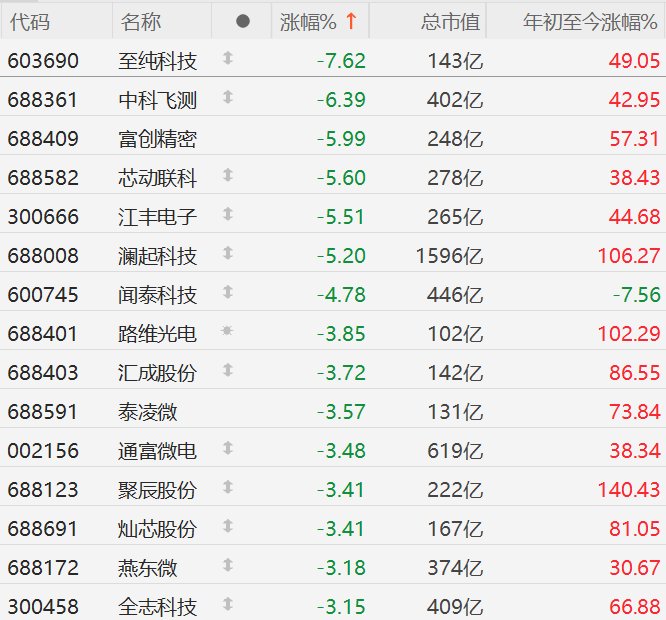Click the red sort arrow on 涨幅%
Screen dimensions: 666x620
[350, 21]
